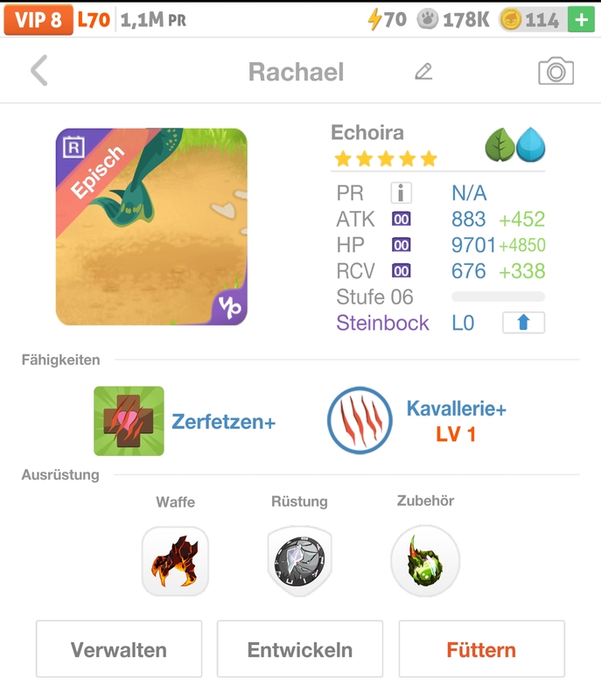Open the PR info icon

point(401,193)
